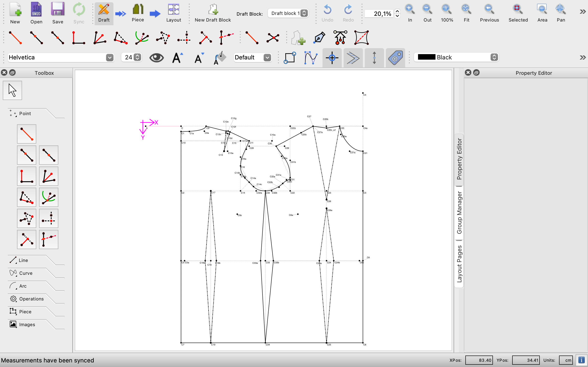Viewport: 588px width, 367px height.
Task: Pick the Pen tool in top toolbar
Action: coord(319,38)
